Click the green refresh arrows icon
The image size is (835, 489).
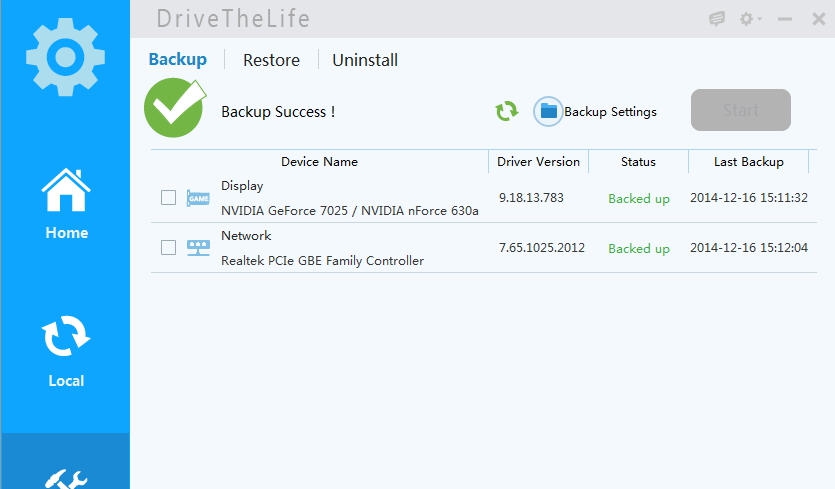point(507,111)
